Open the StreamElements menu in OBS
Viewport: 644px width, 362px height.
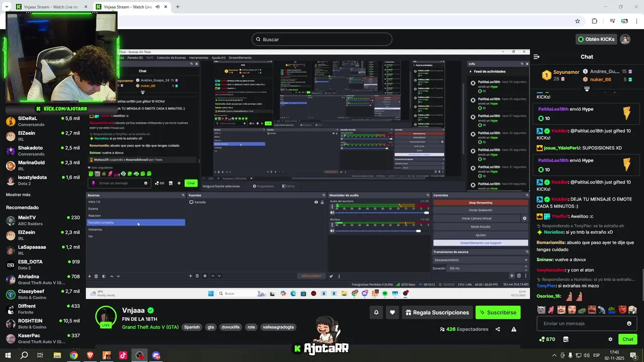240,58
